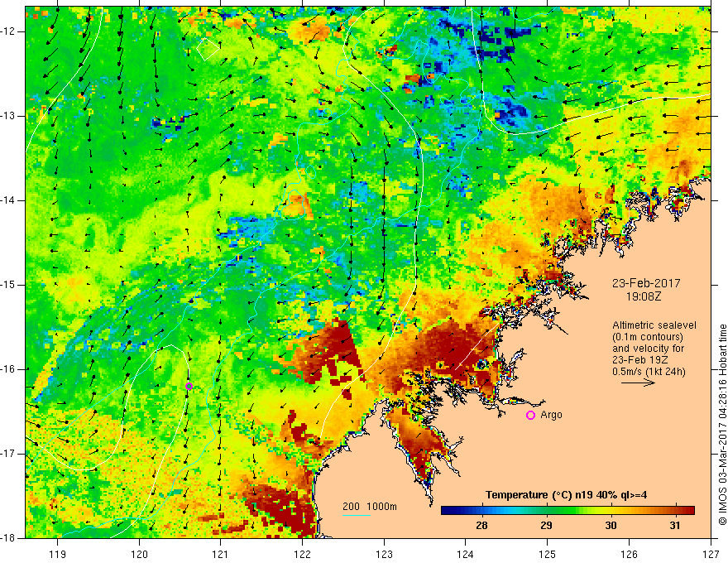Click the latitude axis label -14
728x563 pixels.
8,200
